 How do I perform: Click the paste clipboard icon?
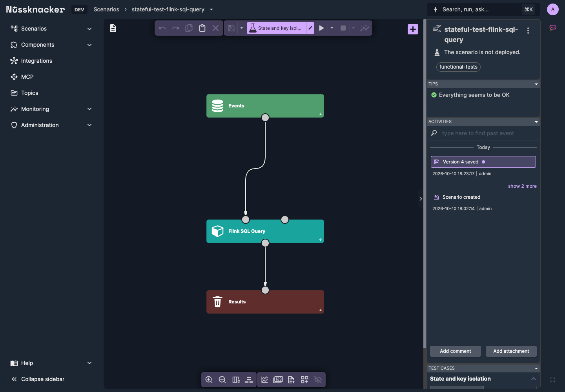pos(202,28)
